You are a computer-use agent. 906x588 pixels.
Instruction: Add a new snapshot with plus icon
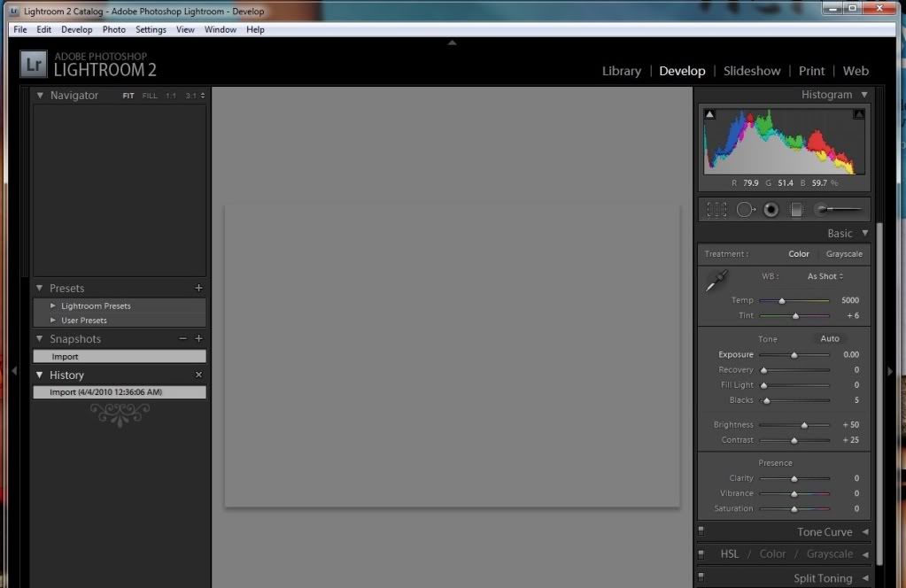point(198,338)
